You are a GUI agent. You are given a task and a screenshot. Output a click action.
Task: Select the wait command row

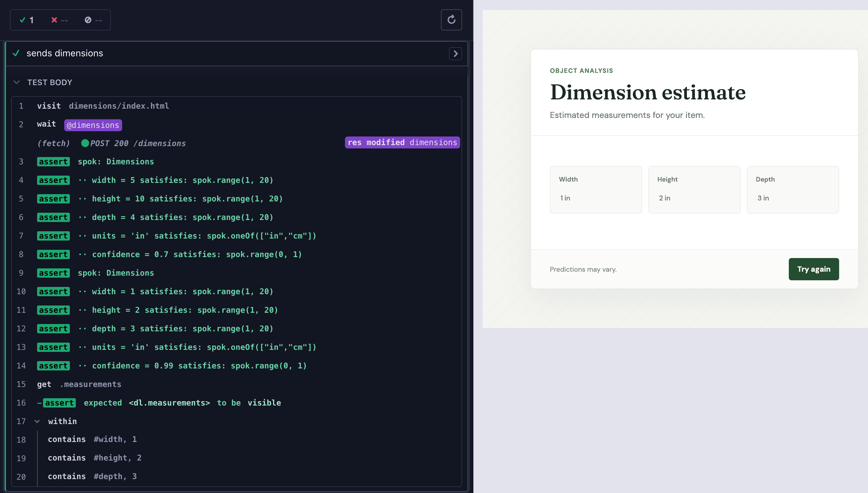click(x=236, y=125)
